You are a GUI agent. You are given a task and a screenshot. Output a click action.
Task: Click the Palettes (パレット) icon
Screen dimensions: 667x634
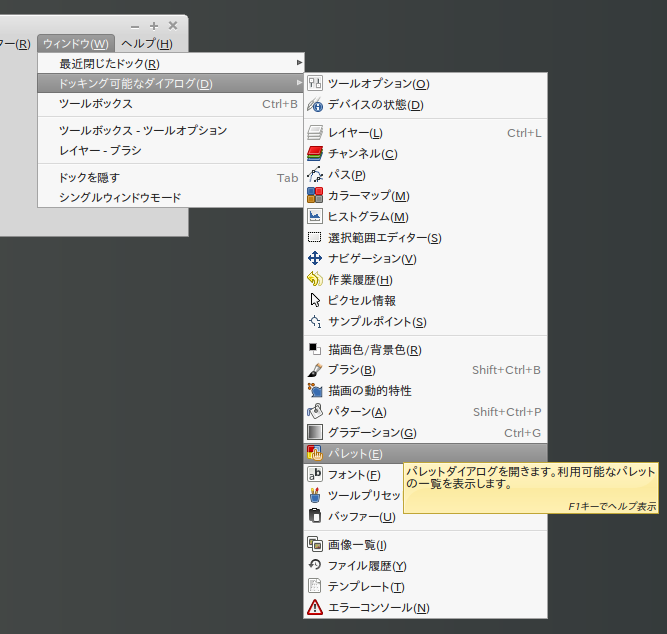pyautogui.click(x=315, y=454)
